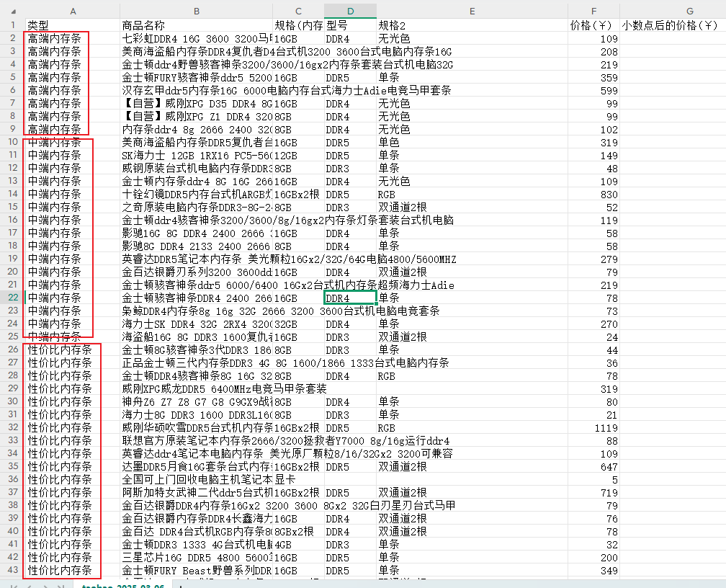Screen dimensions: 726x588
Task: Select the price cell 359
Action: pyautogui.click(x=593, y=77)
